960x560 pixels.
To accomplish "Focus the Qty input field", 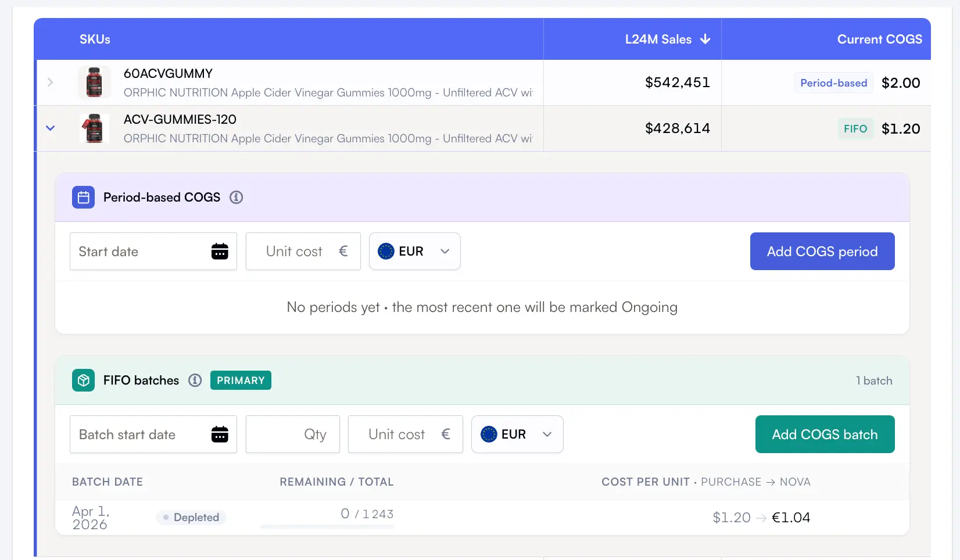I will tap(293, 435).
